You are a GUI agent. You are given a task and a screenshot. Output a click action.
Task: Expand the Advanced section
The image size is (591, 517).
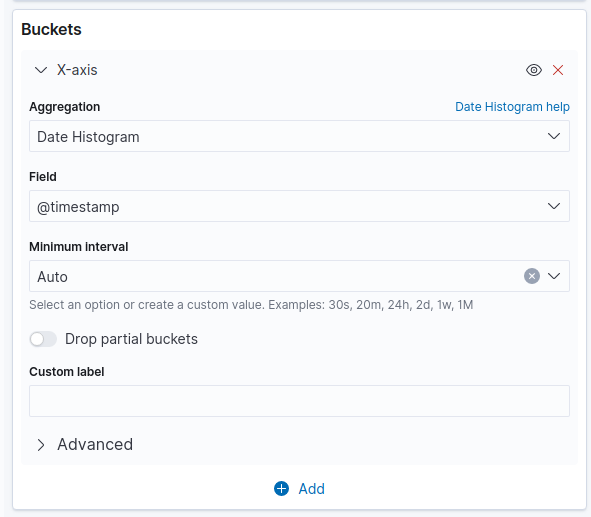[x=41, y=445]
